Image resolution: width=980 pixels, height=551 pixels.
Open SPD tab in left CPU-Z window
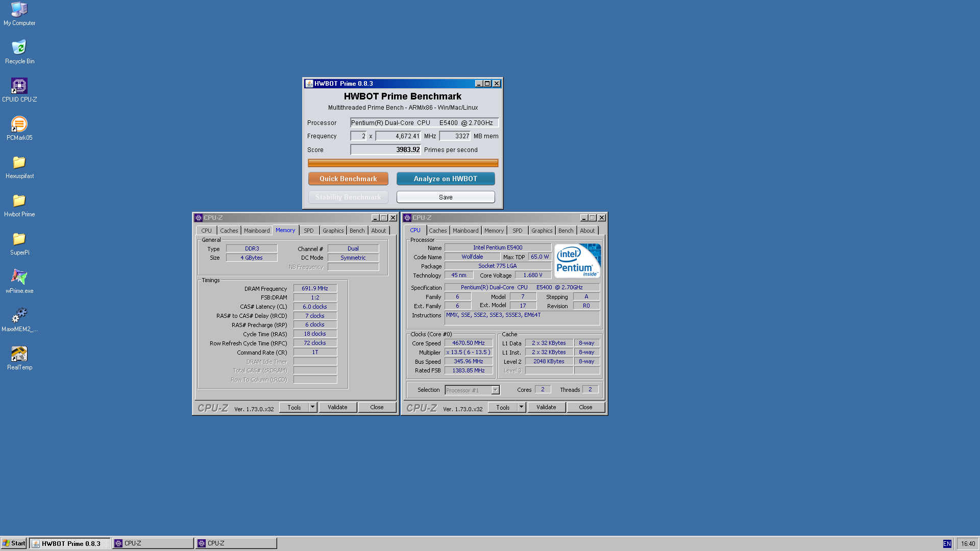309,231
